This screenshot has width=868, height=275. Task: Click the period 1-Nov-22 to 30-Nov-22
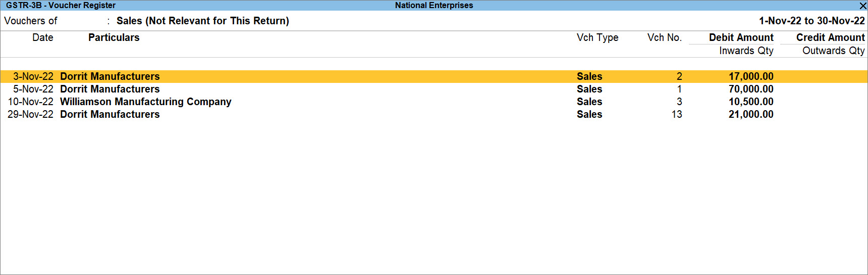[812, 21]
